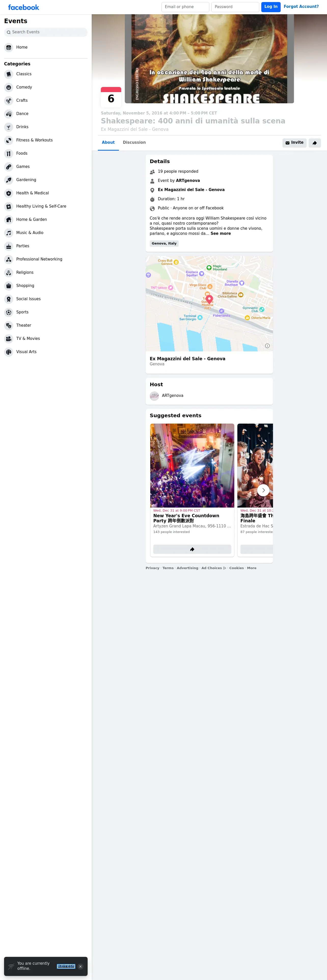Choose the Gardening category icon
Viewport: 327px width, 980px height.
click(x=9, y=180)
